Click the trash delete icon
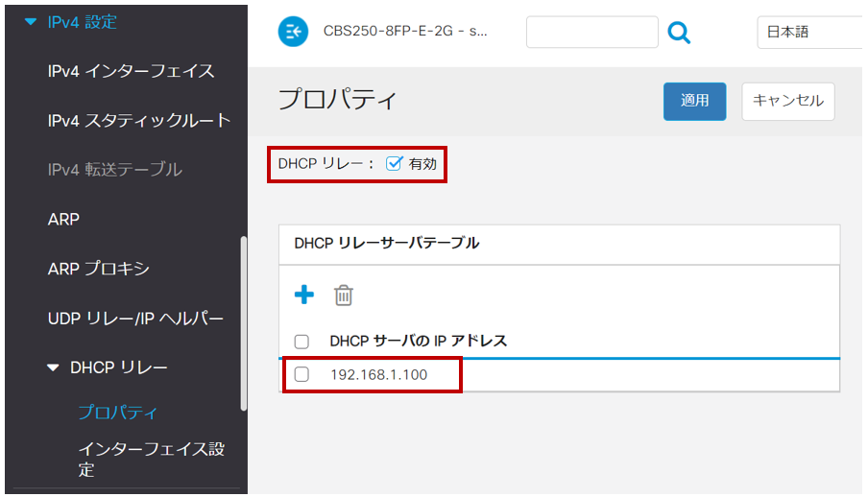Viewport: 868px width, 497px height. (x=343, y=295)
